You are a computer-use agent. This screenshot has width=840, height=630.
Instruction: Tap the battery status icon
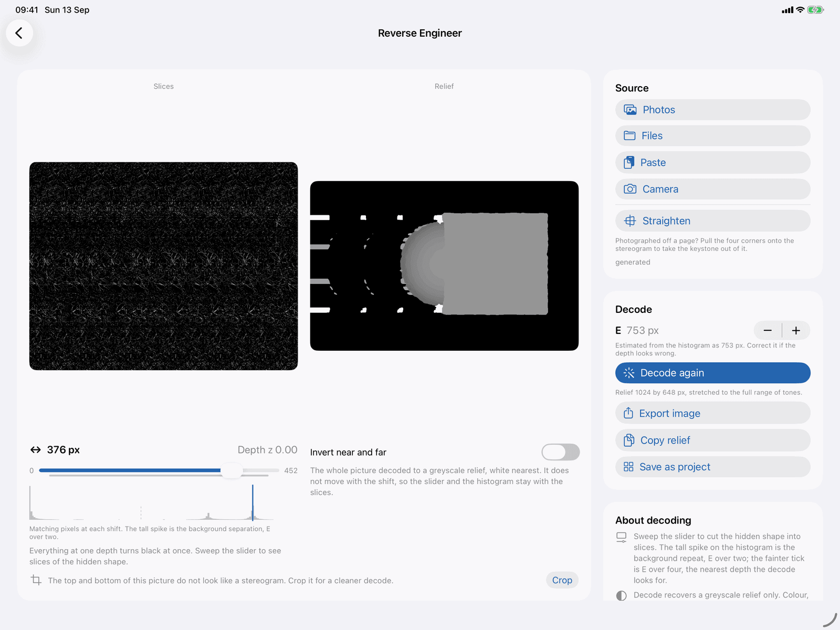[815, 10]
